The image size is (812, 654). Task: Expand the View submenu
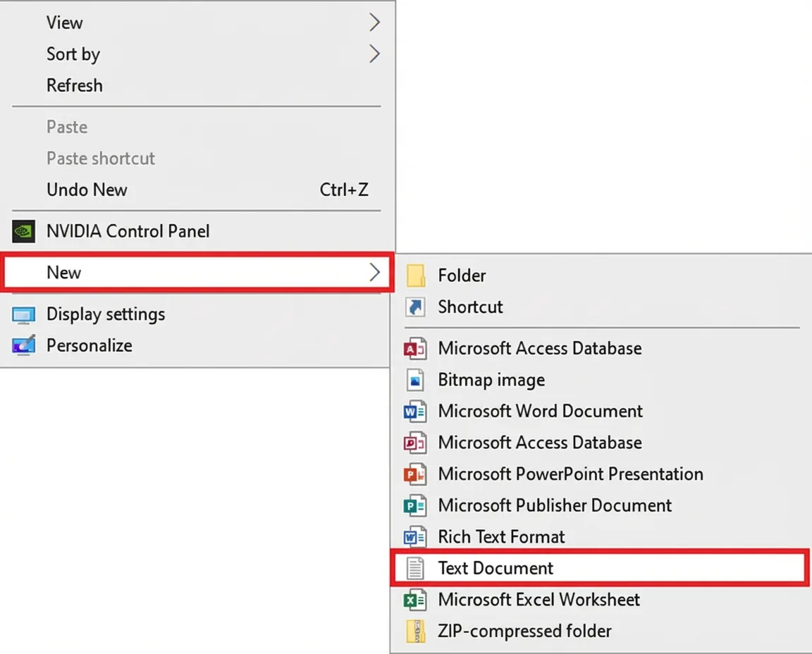point(197,23)
